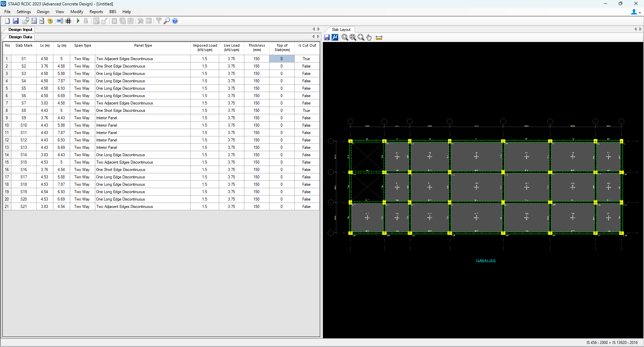
Task: Toggle Is Cut Out value for slab S8
Action: [x=306, y=111]
